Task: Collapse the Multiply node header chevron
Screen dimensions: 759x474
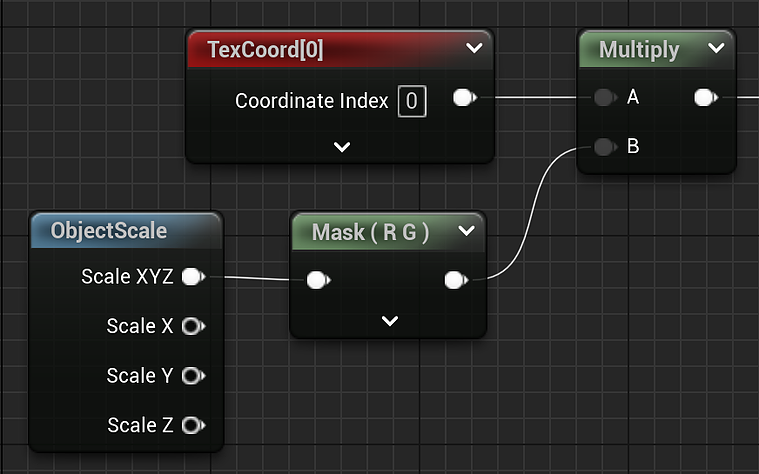Action: pyautogui.click(x=716, y=48)
